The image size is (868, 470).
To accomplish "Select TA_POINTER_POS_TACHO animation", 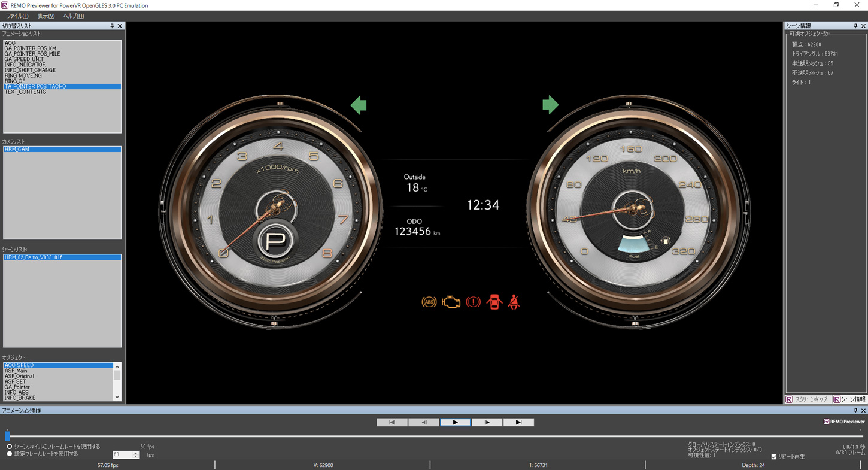I will [x=62, y=86].
